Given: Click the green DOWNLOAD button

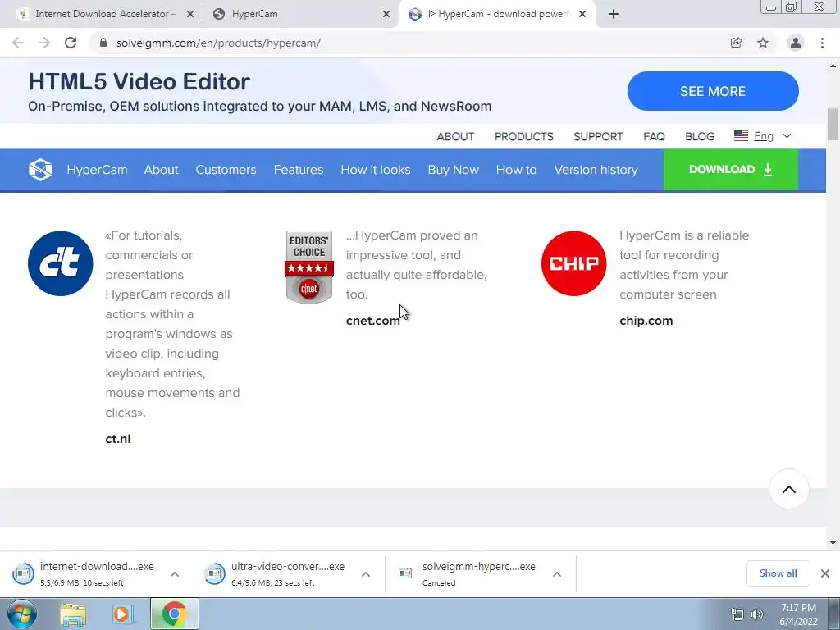Looking at the screenshot, I should point(731,170).
